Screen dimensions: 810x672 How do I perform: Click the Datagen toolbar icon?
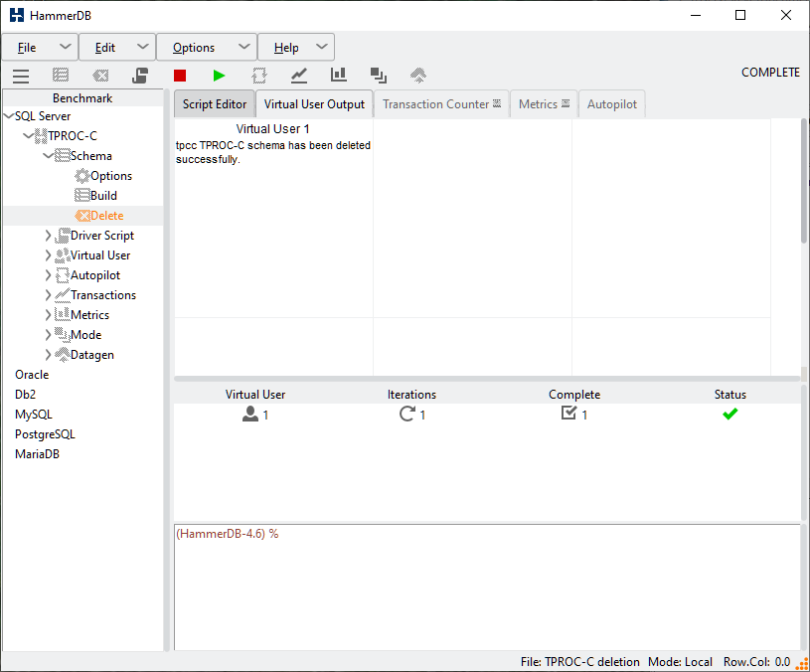coord(418,76)
